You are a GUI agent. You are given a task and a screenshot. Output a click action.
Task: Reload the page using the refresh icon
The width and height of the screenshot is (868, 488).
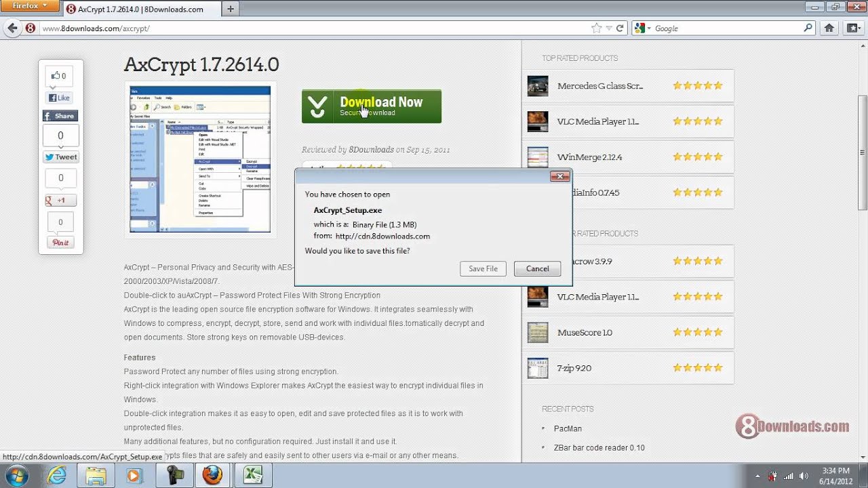(619, 28)
